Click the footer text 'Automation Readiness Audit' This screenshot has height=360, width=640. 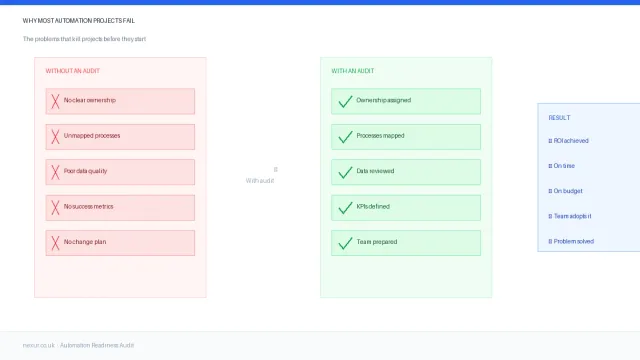coord(97,345)
